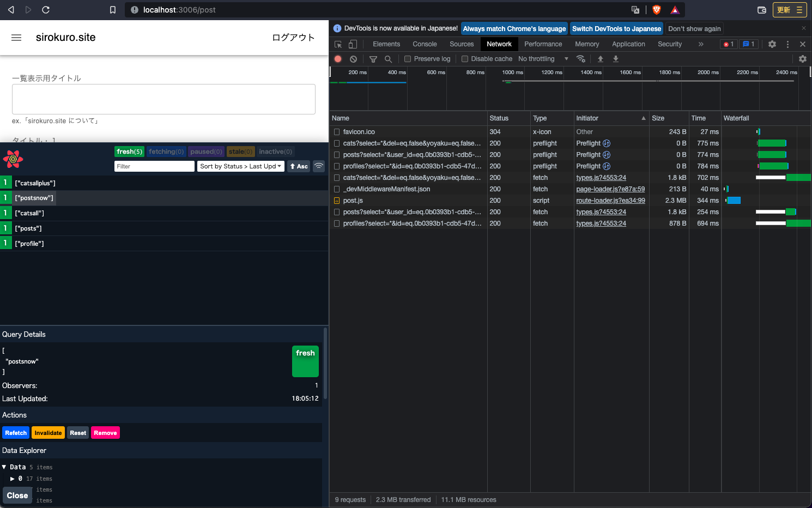812x508 pixels.
Task: Select the ["catsallplus"] query row
Action: 164,183
